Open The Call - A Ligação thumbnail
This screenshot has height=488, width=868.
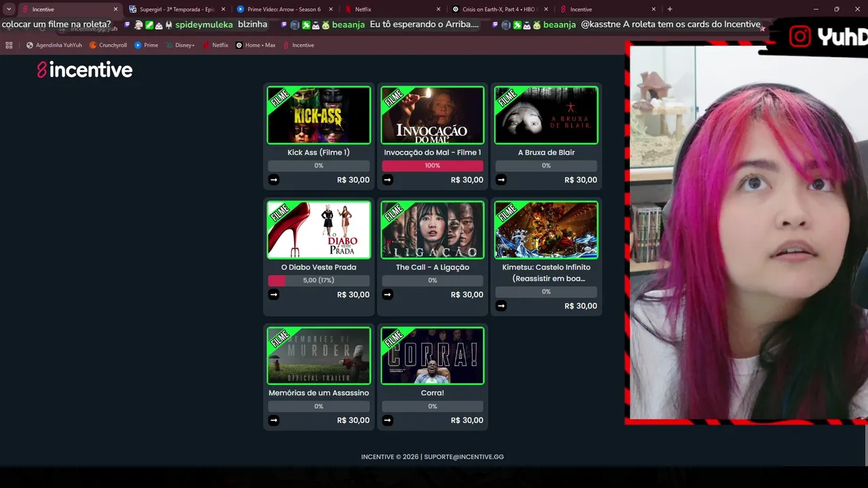(x=433, y=230)
